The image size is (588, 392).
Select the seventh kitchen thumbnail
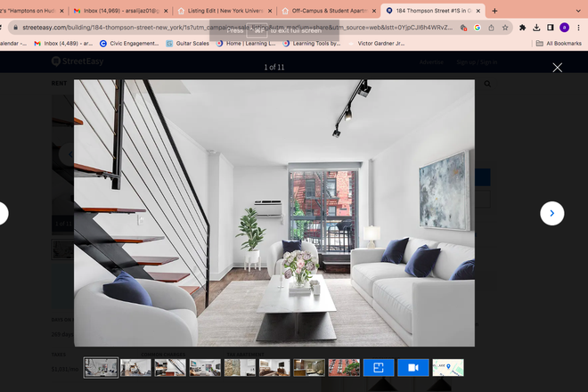309,368
